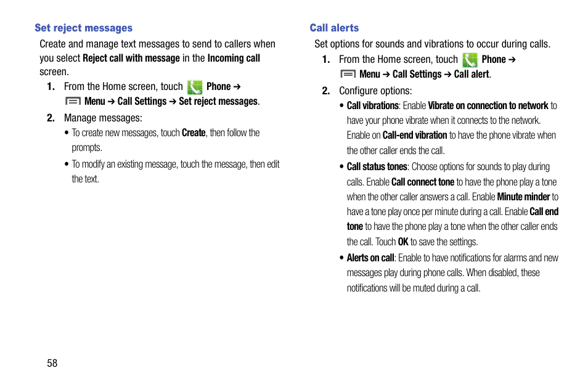Viewport: 588px width, 392px height.
Task: Click the 'Alerts on call' bullet label
Action: coord(370,258)
